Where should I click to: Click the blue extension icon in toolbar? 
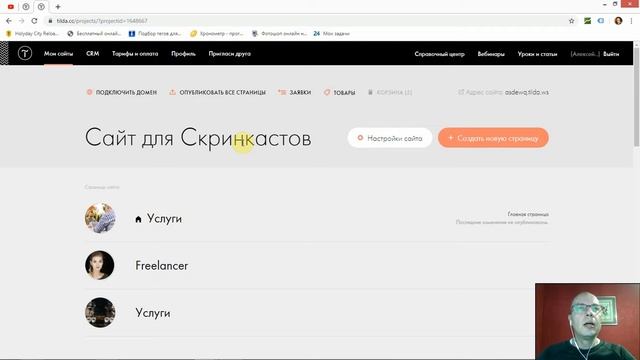(601, 21)
